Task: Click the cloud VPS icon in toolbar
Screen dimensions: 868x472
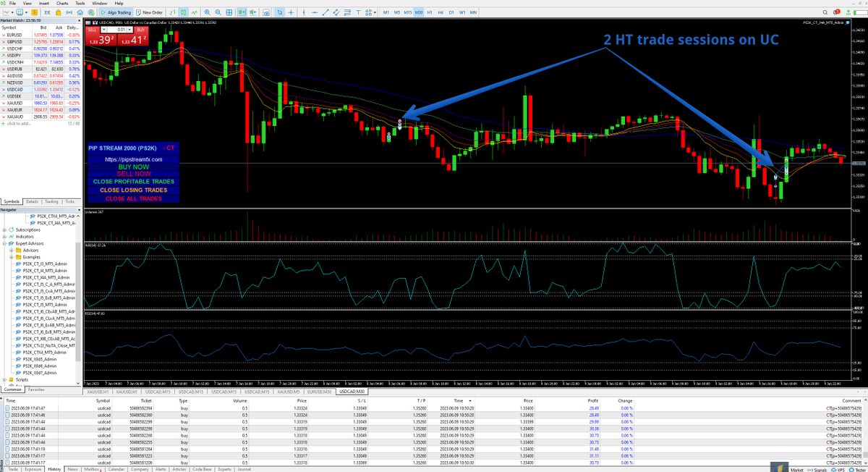Action: [x=80, y=12]
